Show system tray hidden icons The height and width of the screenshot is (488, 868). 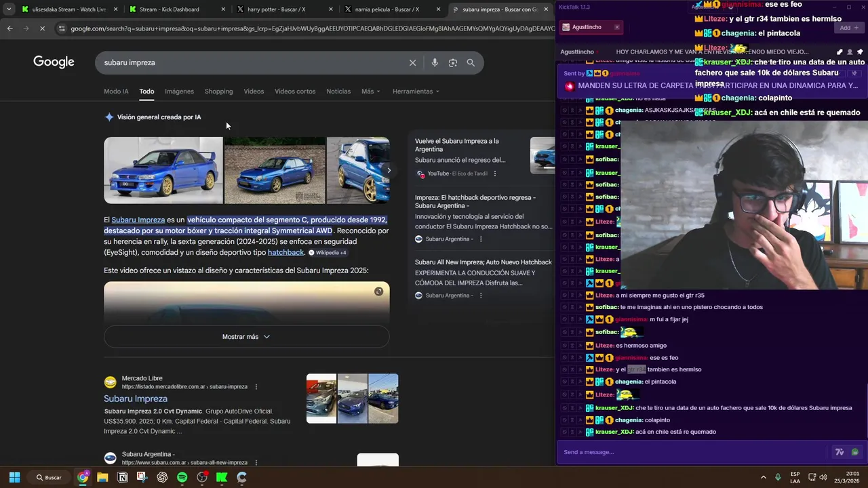click(x=763, y=477)
